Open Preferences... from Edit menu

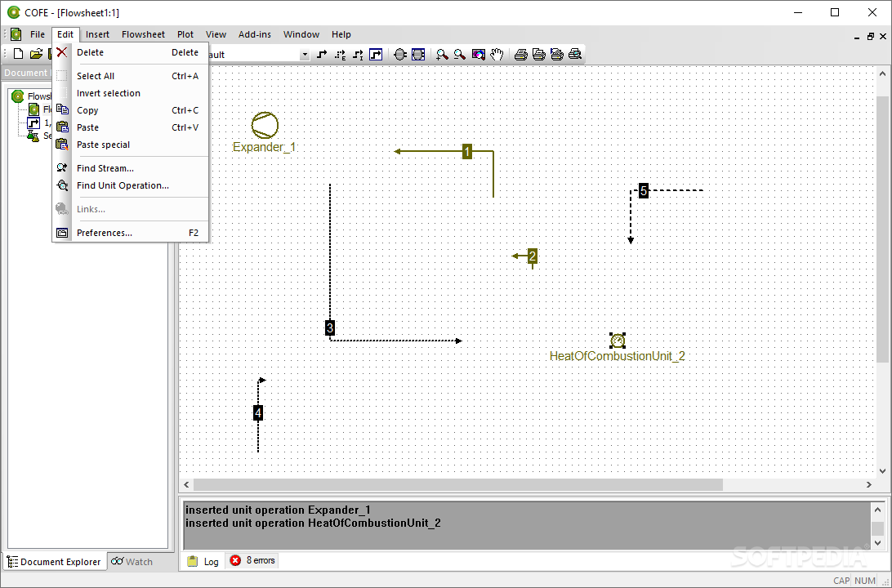[x=130, y=233]
